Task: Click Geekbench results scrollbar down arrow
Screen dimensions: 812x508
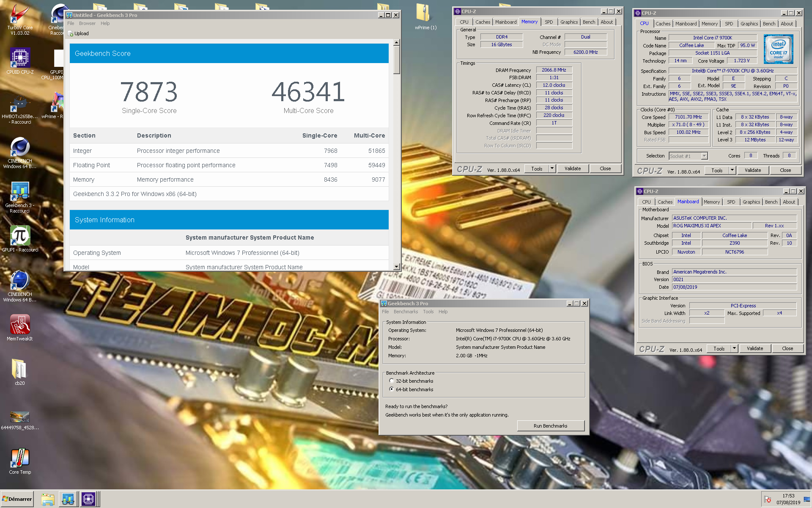Action: (396, 267)
